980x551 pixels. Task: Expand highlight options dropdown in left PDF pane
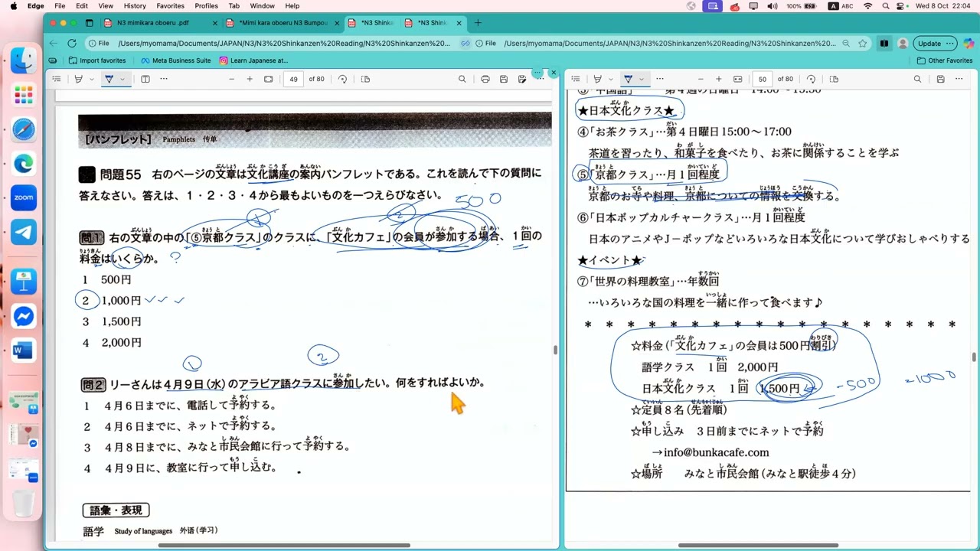[92, 79]
